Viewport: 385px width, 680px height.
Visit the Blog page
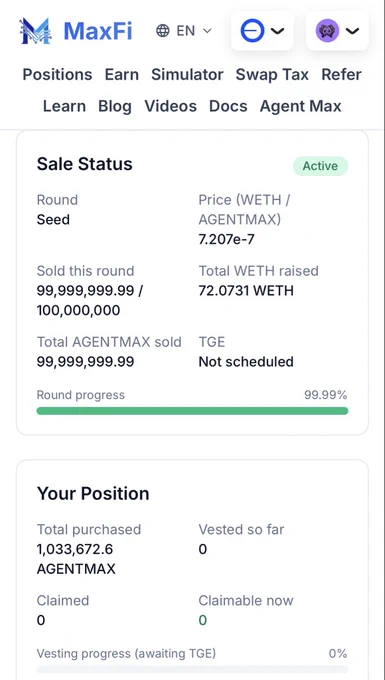pos(115,106)
